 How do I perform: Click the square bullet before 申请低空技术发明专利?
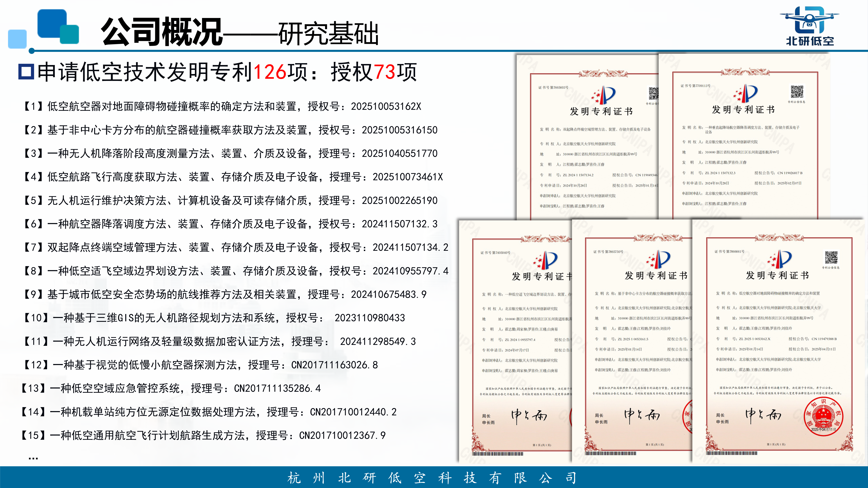pyautogui.click(x=26, y=72)
